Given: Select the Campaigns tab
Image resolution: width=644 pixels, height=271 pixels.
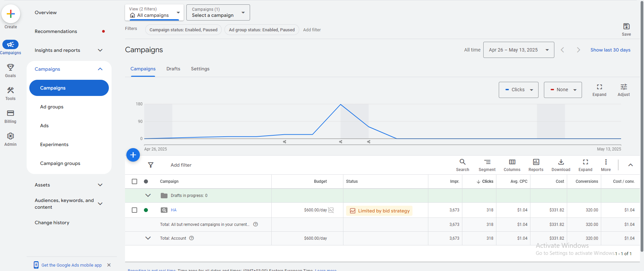Looking at the screenshot, I should [143, 69].
